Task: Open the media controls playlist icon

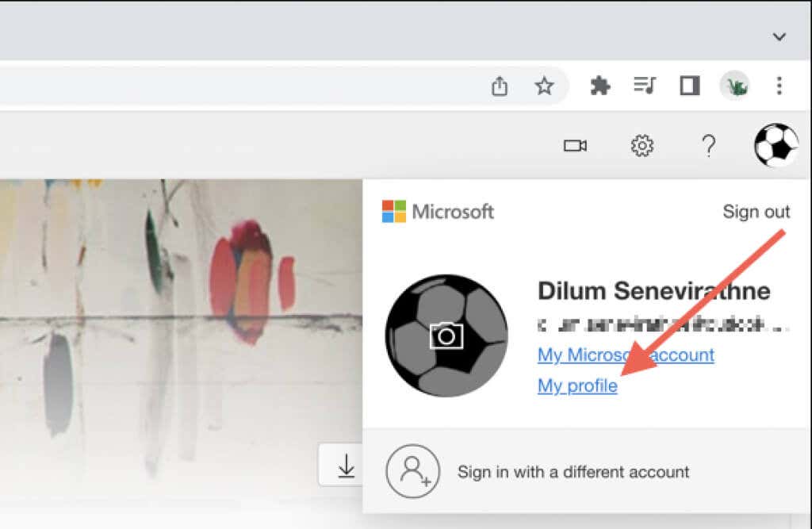Action: 645,86
